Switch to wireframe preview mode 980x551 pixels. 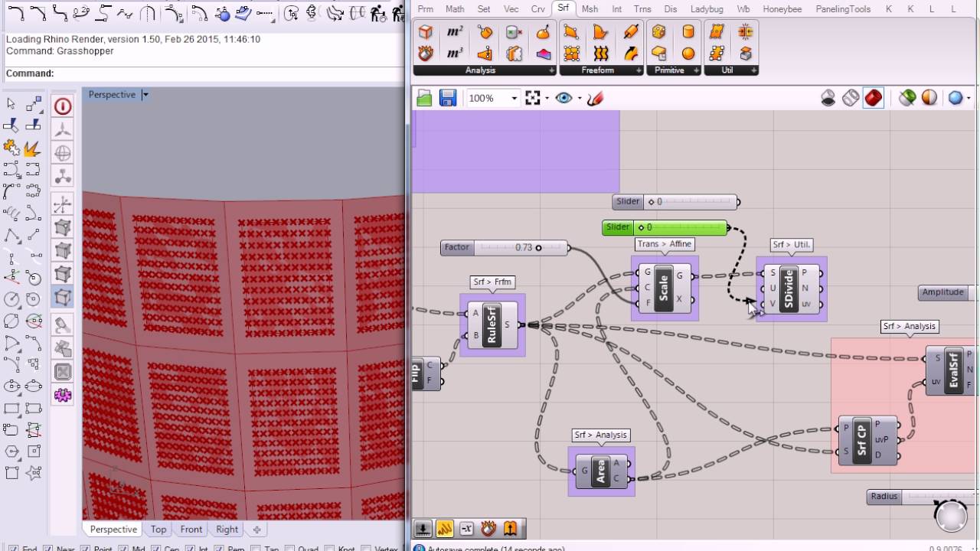(851, 98)
